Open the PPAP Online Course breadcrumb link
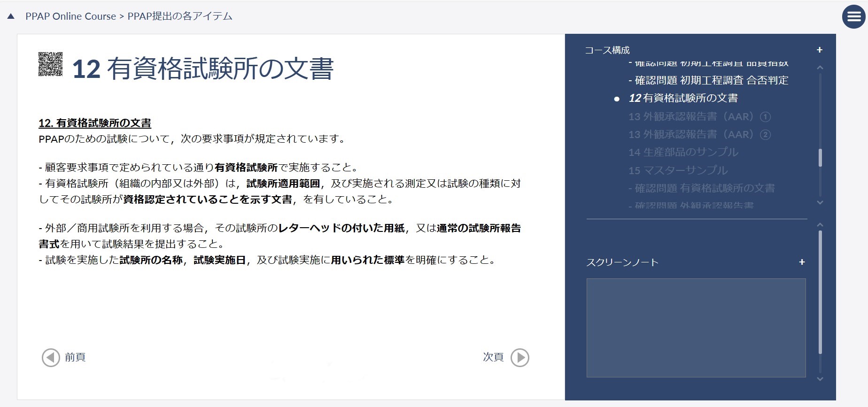Image resolution: width=868 pixels, height=407 pixels. (70, 16)
